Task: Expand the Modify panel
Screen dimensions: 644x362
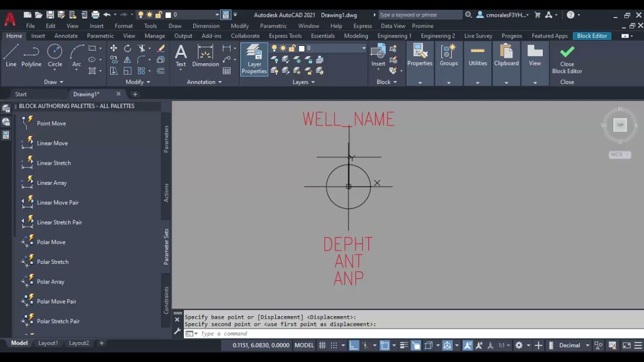Action: pos(138,82)
